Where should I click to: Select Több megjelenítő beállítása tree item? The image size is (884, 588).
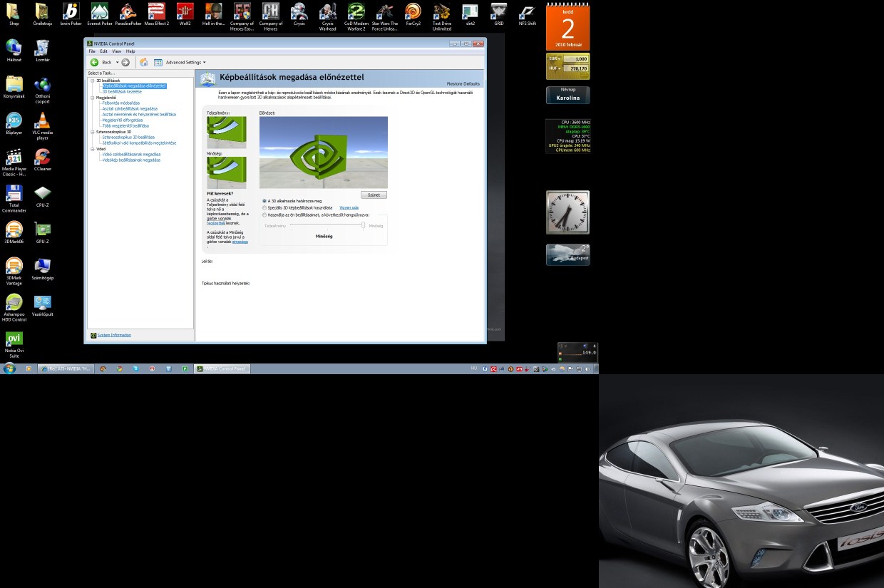tap(125, 126)
